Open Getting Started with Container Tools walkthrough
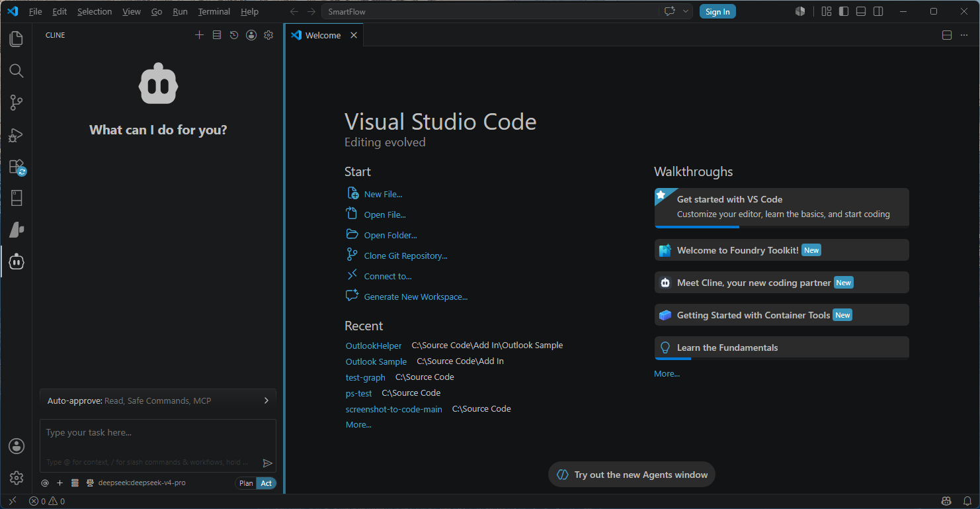 tap(782, 315)
